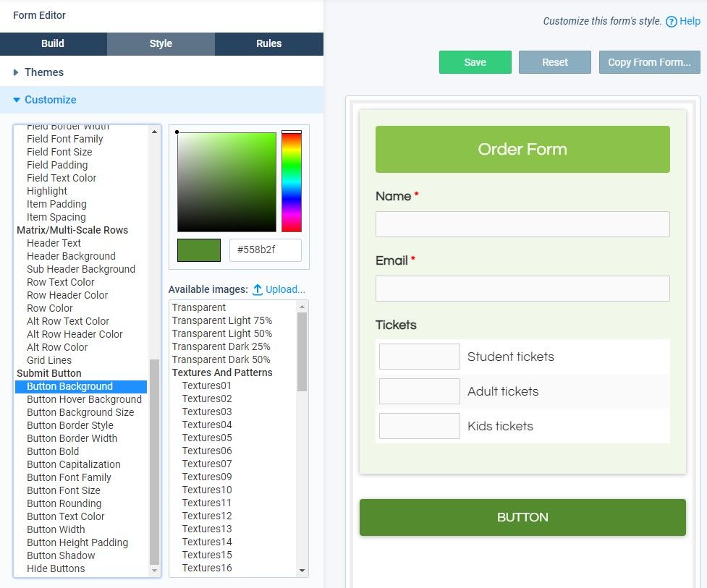Image resolution: width=707 pixels, height=588 pixels.
Task: Choose Transparent Dark 25% image
Action: (x=221, y=347)
